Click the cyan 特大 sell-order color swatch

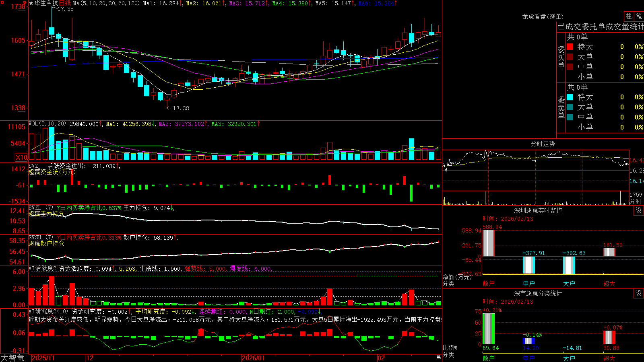coord(570,97)
